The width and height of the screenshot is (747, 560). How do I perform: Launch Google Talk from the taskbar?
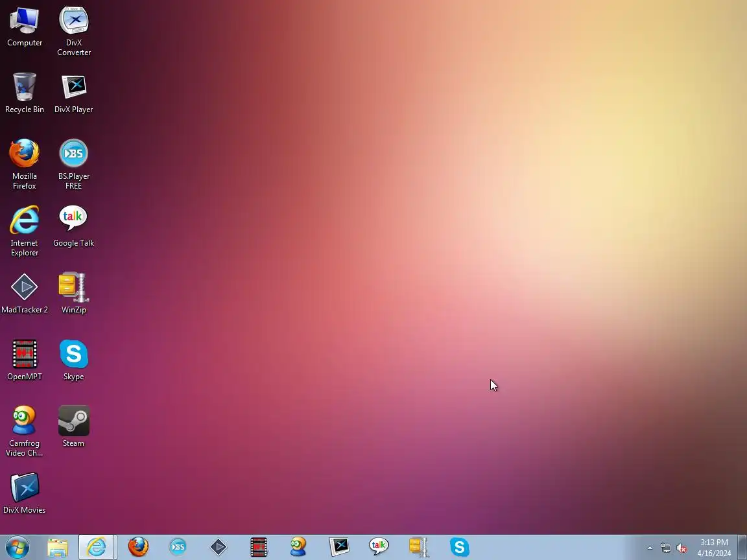(x=379, y=547)
